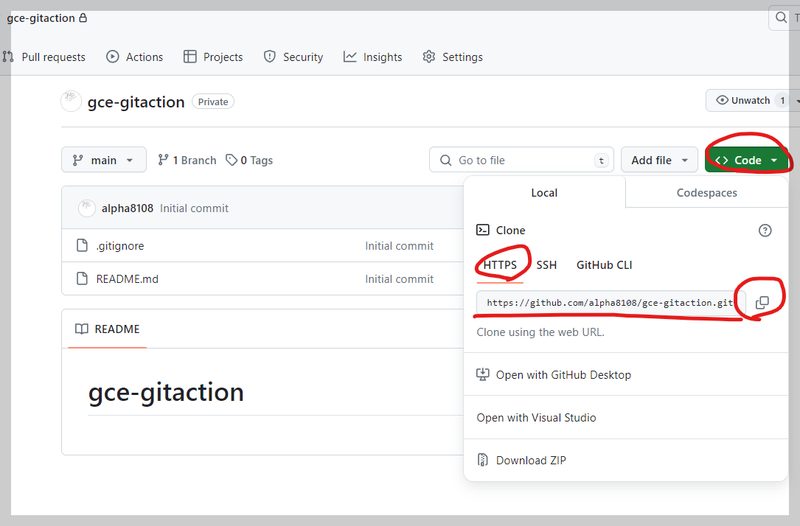
Task: Click the gce-gitaction breadcrumb at top
Action: (40, 18)
